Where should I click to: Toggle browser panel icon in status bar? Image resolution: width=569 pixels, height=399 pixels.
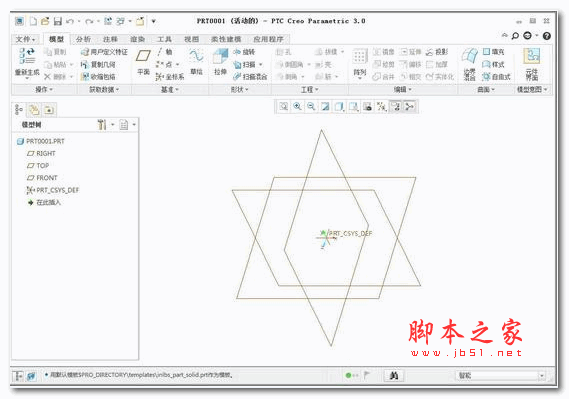point(31,376)
